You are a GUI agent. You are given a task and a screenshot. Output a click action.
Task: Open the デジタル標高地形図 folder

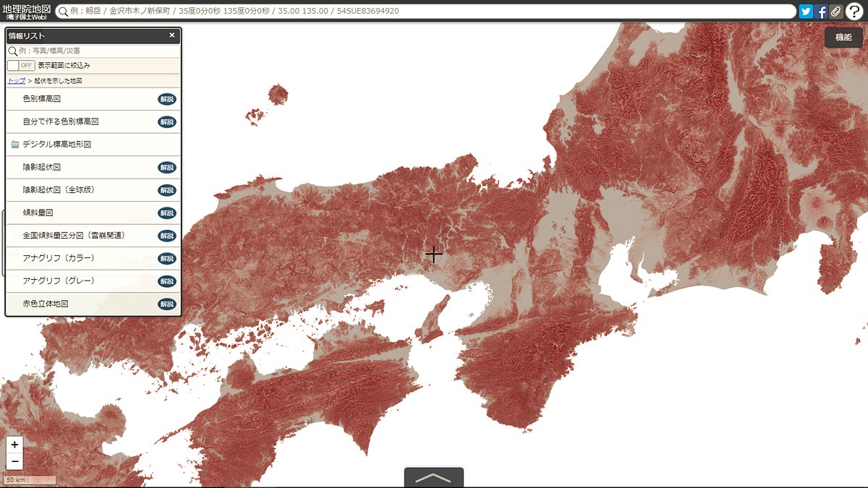point(93,145)
